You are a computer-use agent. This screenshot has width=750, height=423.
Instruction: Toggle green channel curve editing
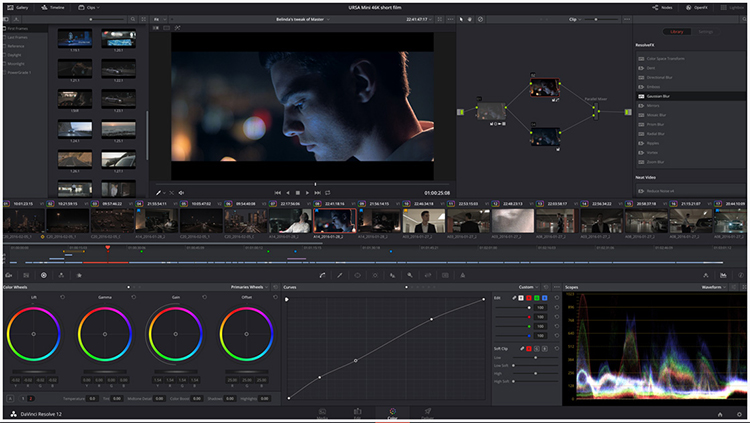[x=537, y=298]
